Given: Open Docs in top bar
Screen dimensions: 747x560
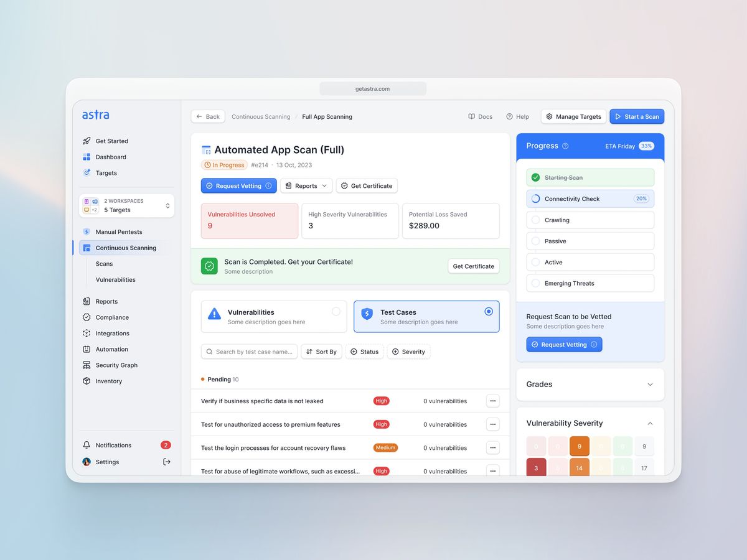Looking at the screenshot, I should pos(480,116).
